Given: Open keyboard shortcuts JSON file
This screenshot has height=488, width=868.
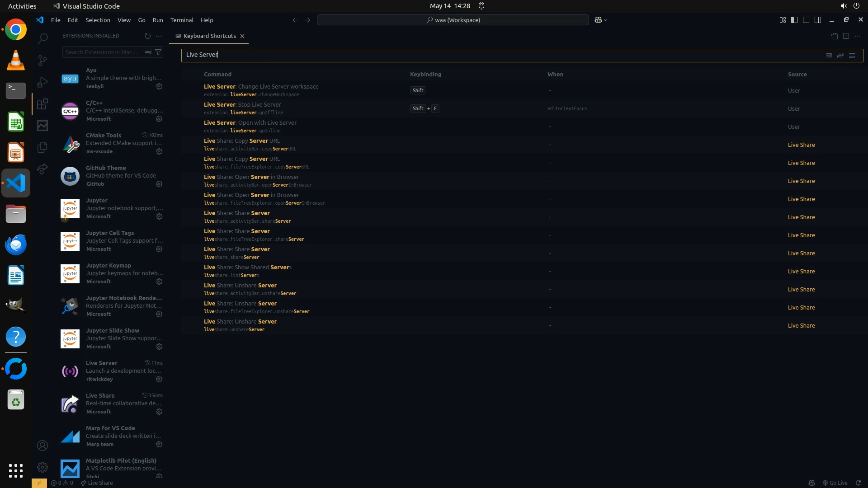Looking at the screenshot, I should click(x=834, y=36).
